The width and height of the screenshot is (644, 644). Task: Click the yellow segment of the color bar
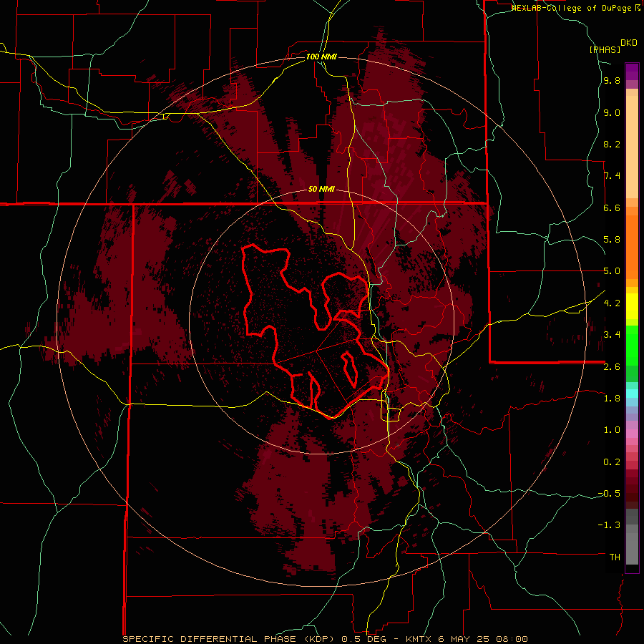point(632,306)
